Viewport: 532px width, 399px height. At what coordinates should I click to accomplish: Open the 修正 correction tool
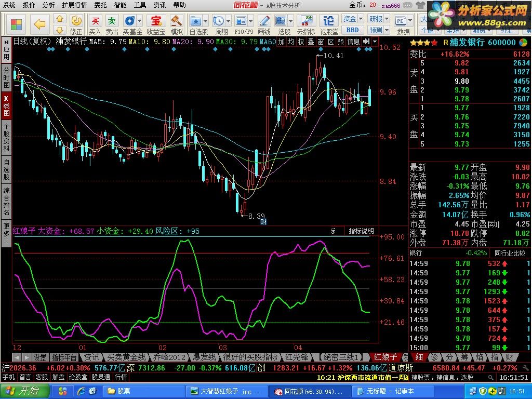tap(76, 24)
